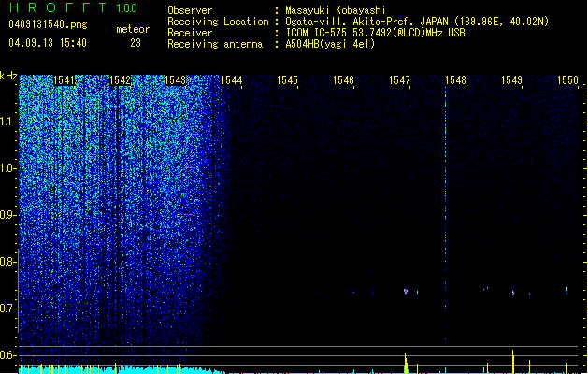This screenshot has height=374, width=588.
Task: Click the 0.8 frequency axis label
Action: (7, 262)
